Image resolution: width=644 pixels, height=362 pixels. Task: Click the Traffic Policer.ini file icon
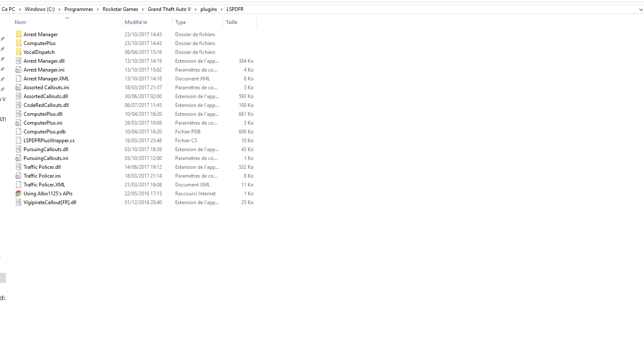pyautogui.click(x=19, y=176)
